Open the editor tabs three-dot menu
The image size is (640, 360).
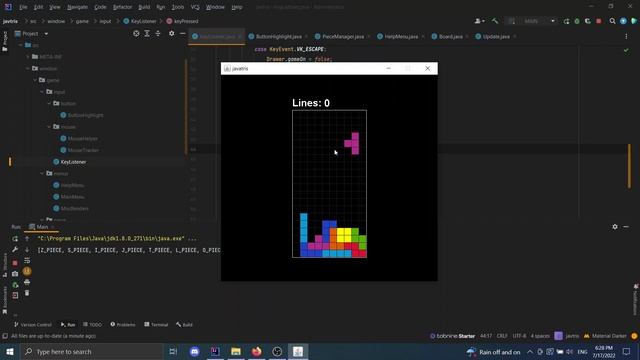(x=626, y=36)
